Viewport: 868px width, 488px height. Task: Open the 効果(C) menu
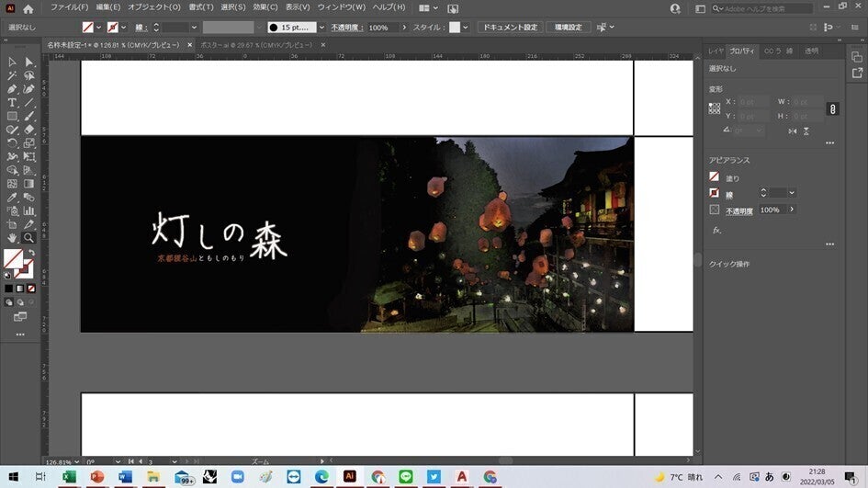coord(265,7)
